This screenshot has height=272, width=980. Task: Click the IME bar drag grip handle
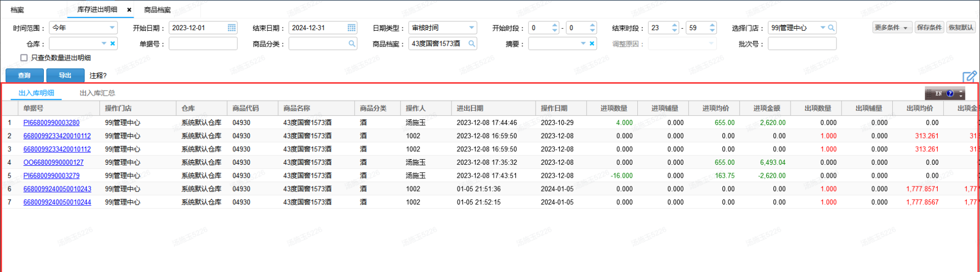(x=929, y=94)
